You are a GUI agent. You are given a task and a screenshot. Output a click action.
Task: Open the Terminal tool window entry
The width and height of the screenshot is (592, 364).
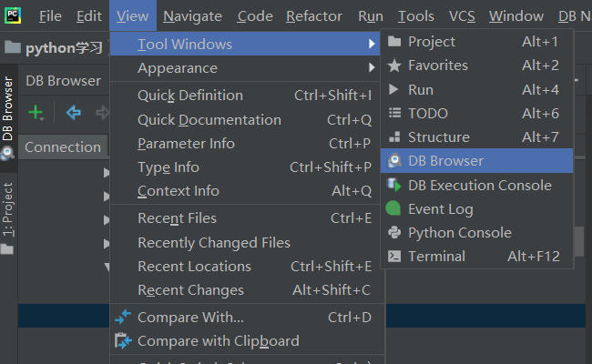tap(438, 257)
